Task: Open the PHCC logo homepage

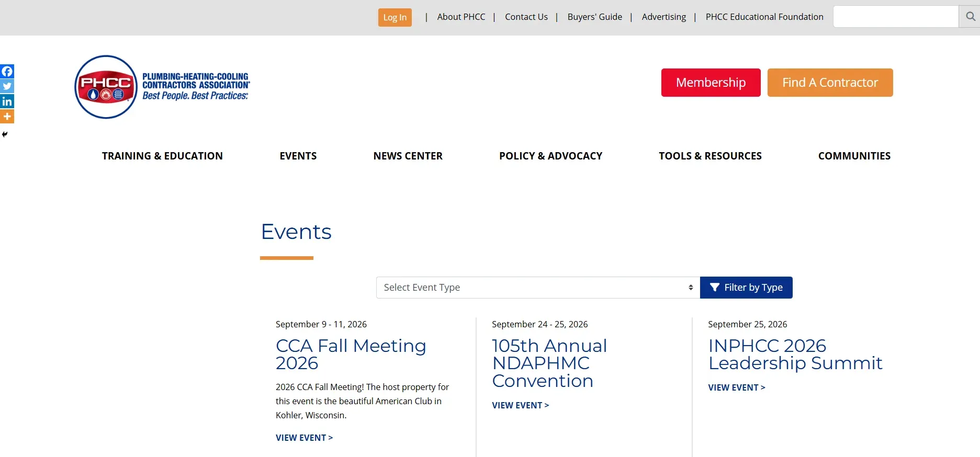Action: click(x=162, y=87)
